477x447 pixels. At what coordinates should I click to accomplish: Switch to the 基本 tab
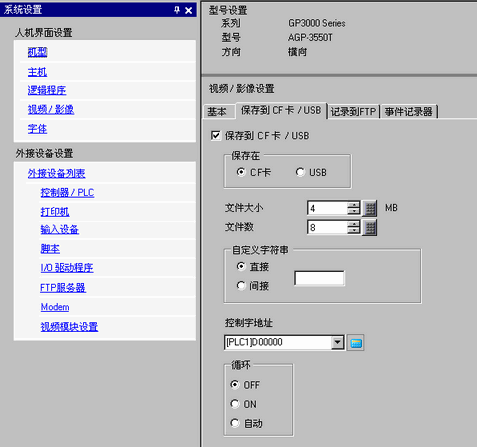[x=217, y=112]
